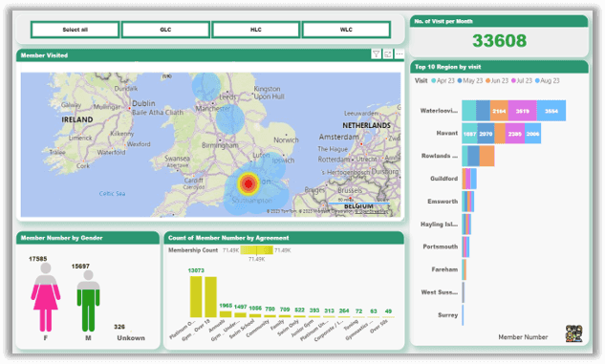Viewport: 605px width, 364px height.
Task: Click the tallest Platinum agreement bar 13073
Action: [x=196, y=296]
